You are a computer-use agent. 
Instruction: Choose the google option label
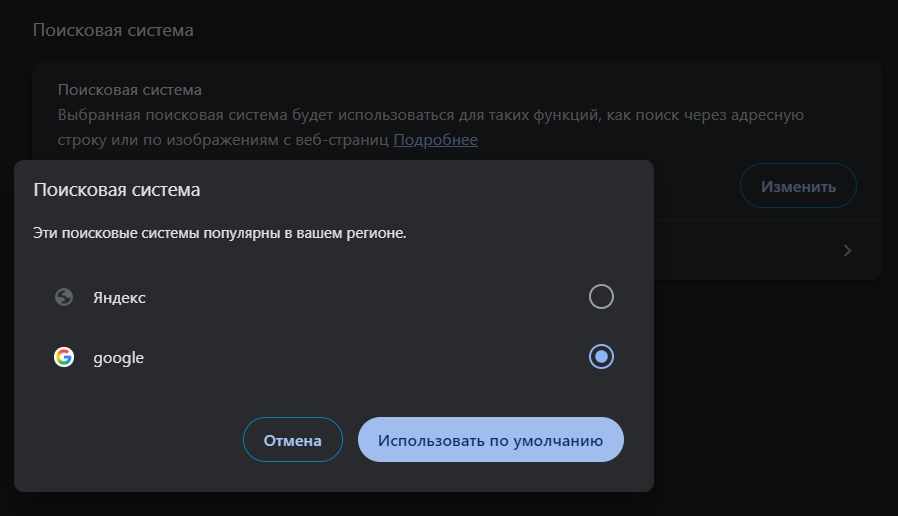(119, 357)
